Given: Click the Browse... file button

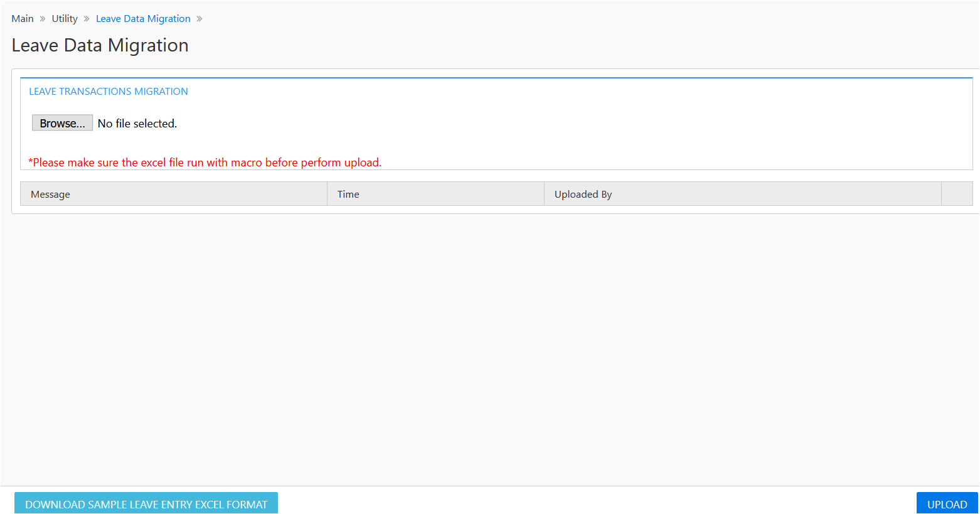Looking at the screenshot, I should point(62,123).
